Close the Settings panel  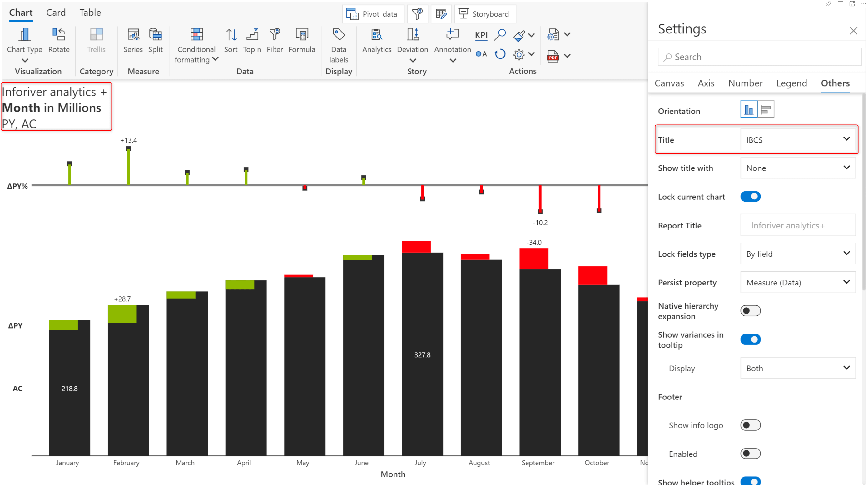853,31
